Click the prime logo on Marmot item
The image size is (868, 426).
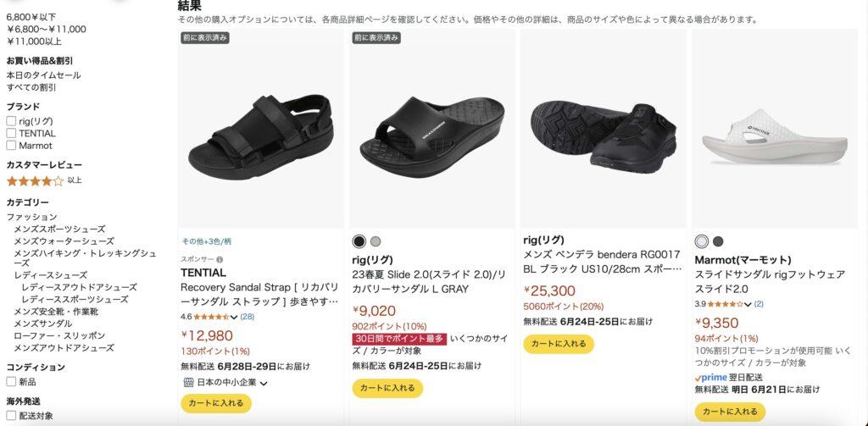click(x=711, y=378)
